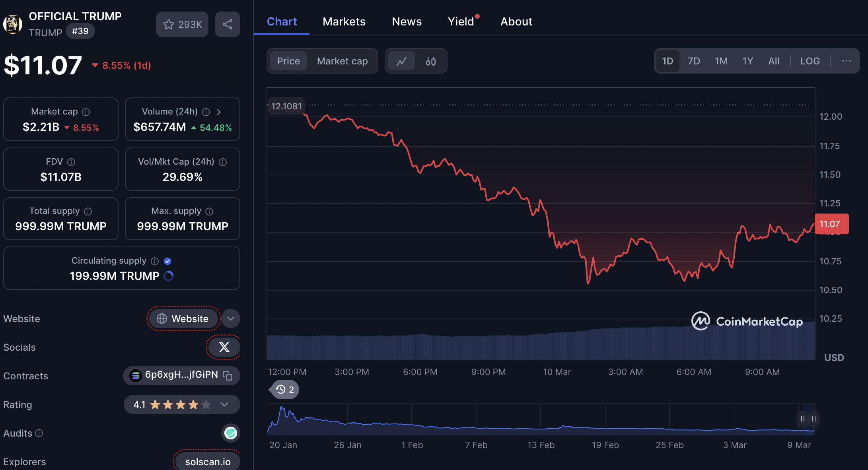Switch to candlestick chart view
The width and height of the screenshot is (868, 470).
[x=431, y=61]
